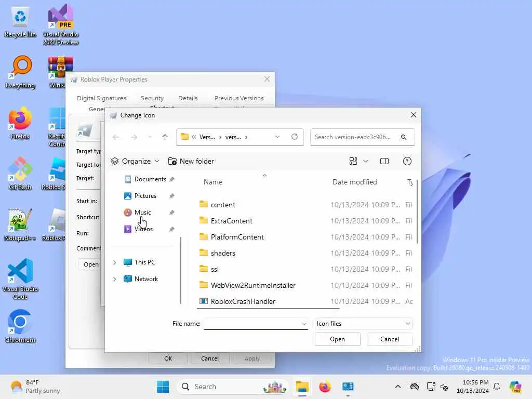Expand This PC tree node
The height and width of the screenshot is (399, 532).
point(115,262)
